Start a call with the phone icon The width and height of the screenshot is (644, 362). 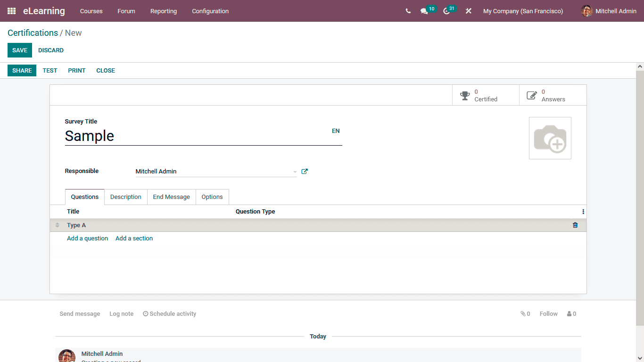(408, 11)
